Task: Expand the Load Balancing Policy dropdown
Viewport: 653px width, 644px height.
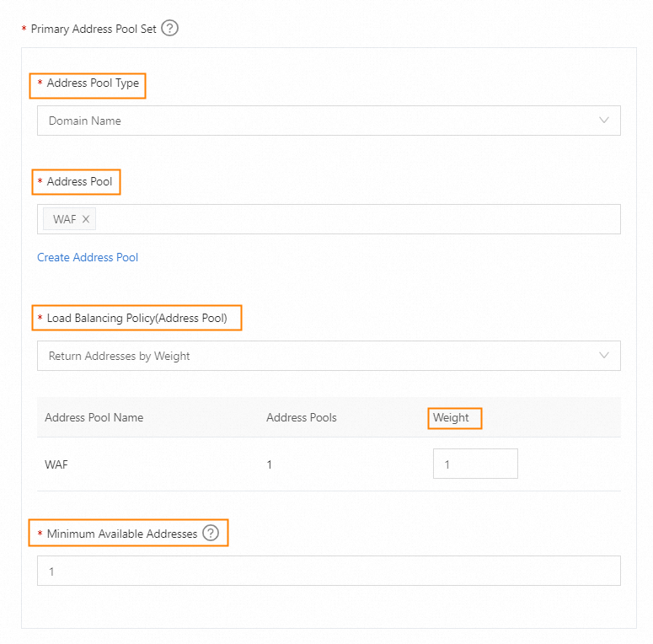Action: pyautogui.click(x=329, y=356)
